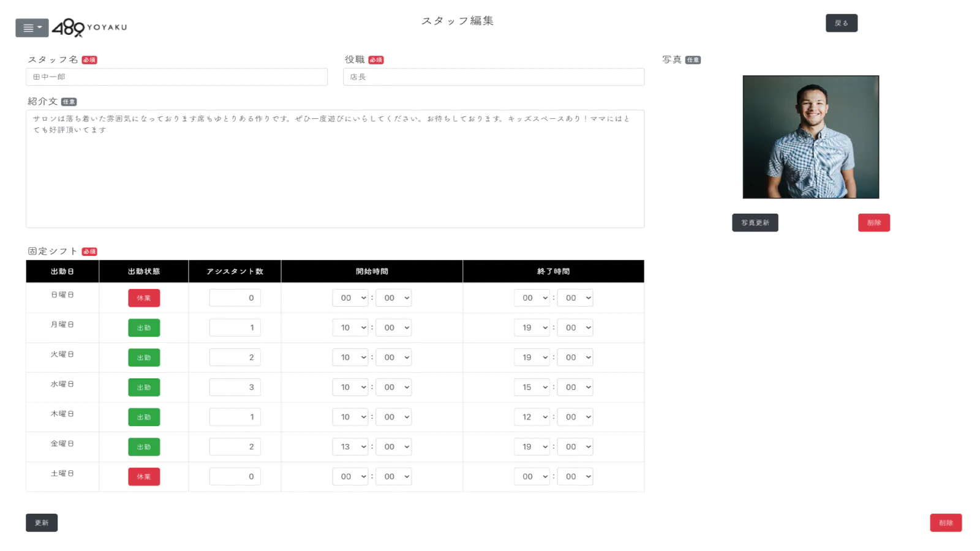Open 日曜日 start hour dropdown
The image size is (980, 551).
(350, 298)
